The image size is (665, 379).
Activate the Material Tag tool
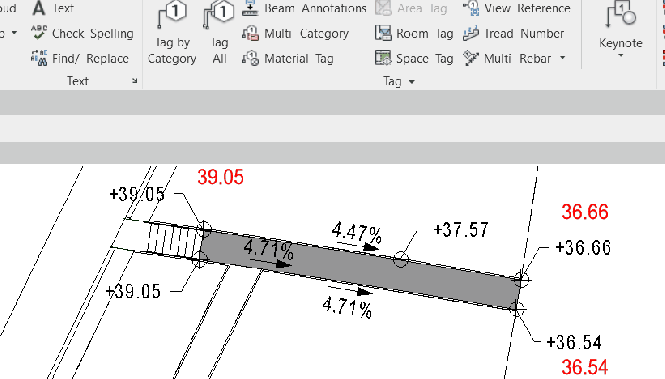tap(288, 59)
